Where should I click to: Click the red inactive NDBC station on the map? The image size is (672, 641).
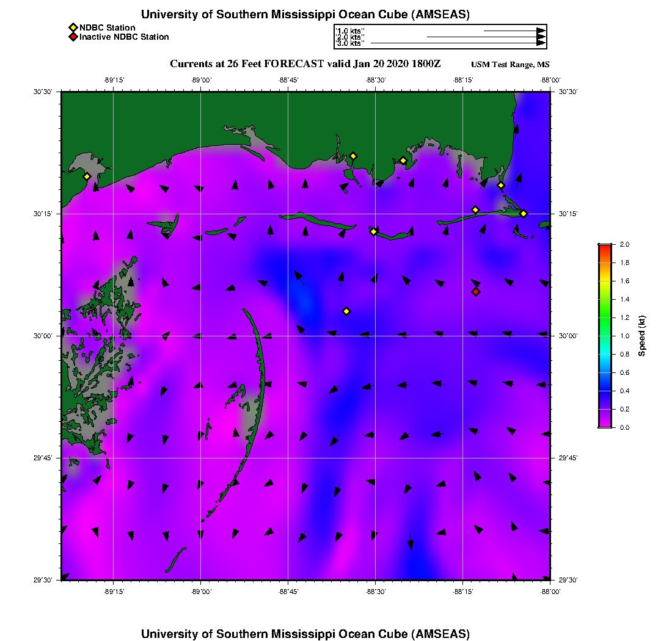point(476,292)
